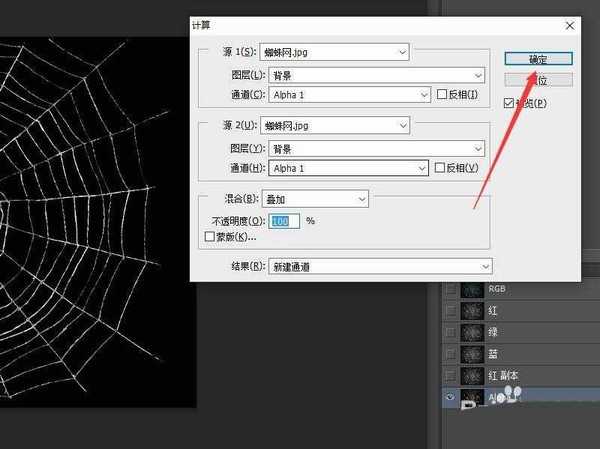Click the 确定 button in Calculations dialog
This screenshot has width=600, height=449.
[x=538, y=58]
